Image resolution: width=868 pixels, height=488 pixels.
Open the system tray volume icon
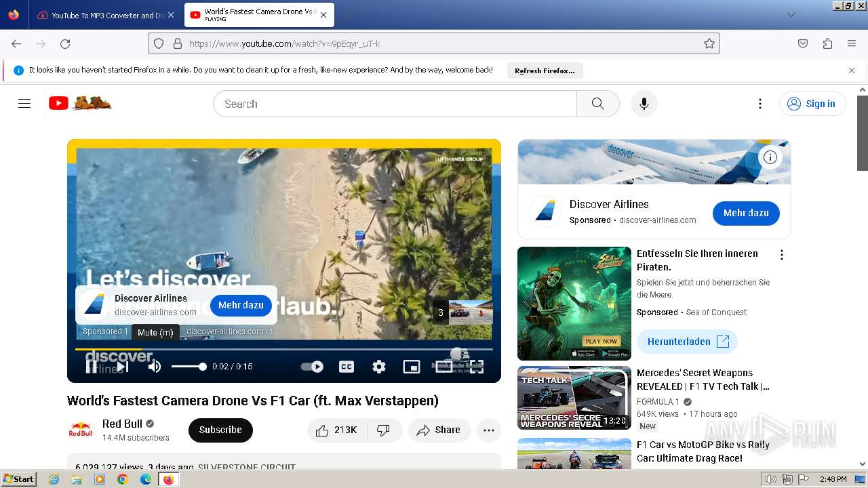point(771,479)
